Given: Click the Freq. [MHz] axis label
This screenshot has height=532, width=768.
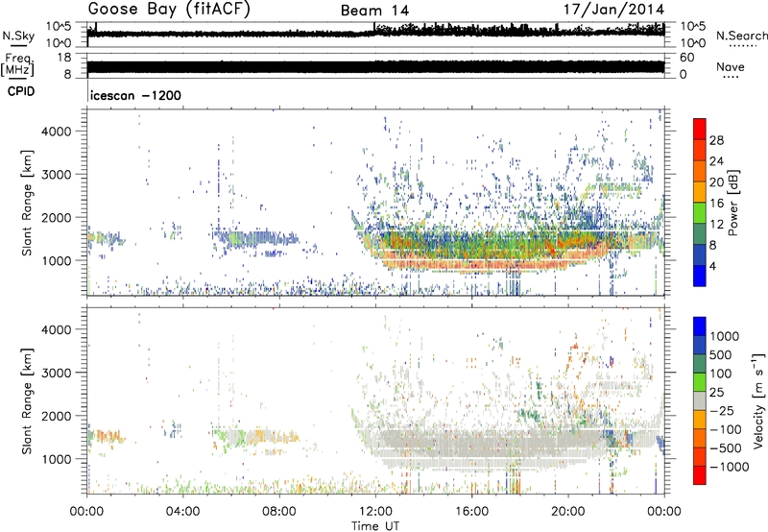Looking at the screenshot, I should (x=18, y=65).
